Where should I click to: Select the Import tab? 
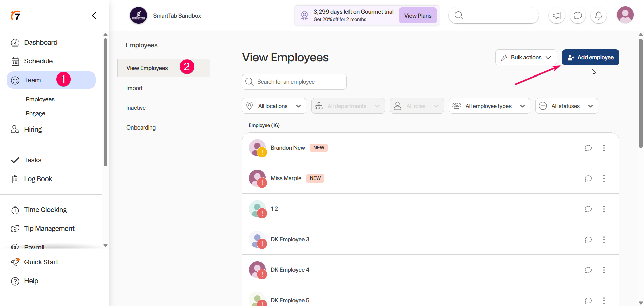coord(135,88)
